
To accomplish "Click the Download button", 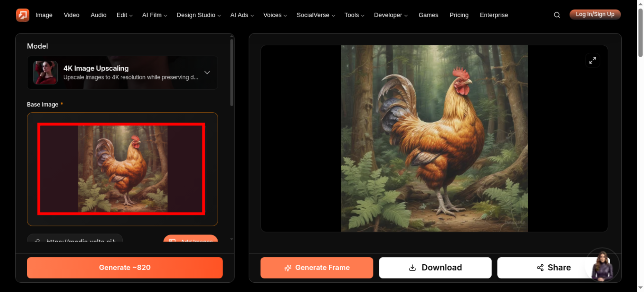I will click(435, 268).
